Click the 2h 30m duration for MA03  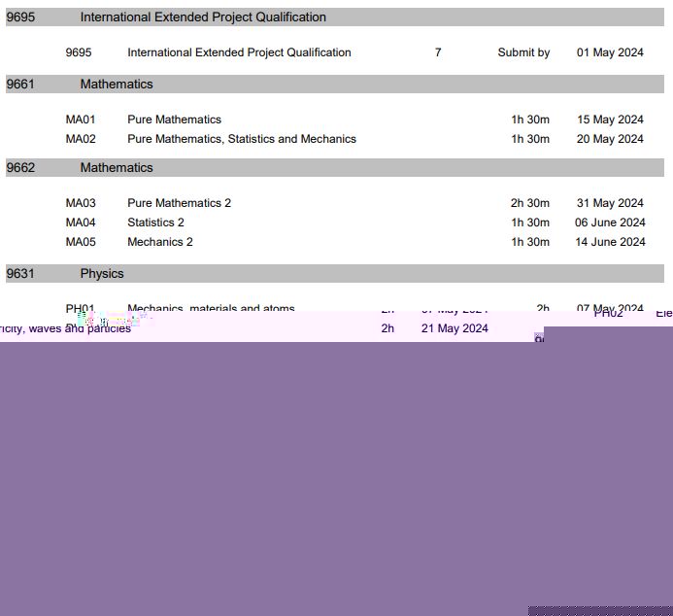click(x=529, y=203)
